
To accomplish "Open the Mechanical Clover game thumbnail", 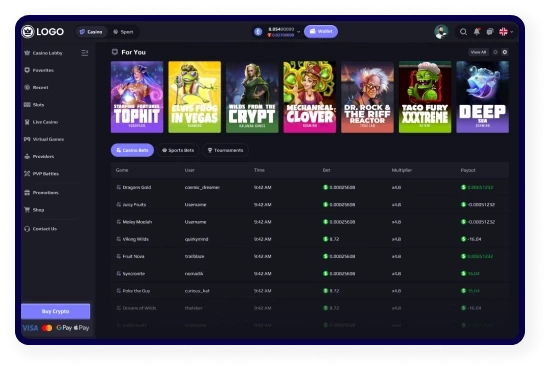I will pos(310,97).
